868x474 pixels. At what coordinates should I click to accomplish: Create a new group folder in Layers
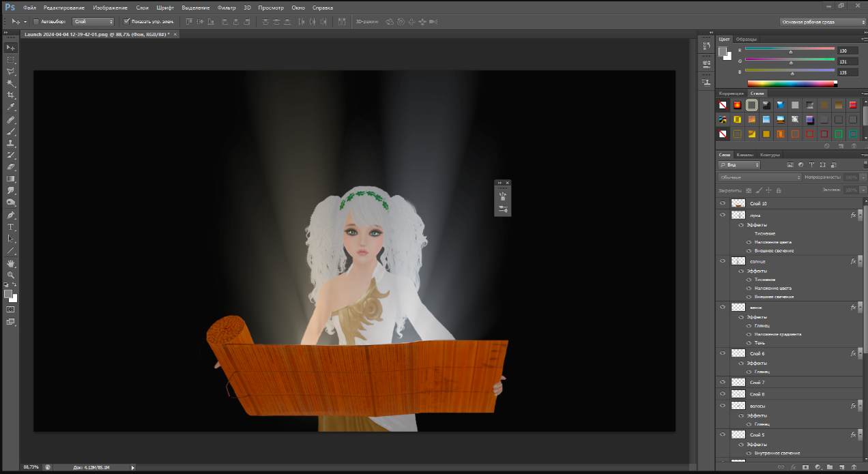(829, 467)
